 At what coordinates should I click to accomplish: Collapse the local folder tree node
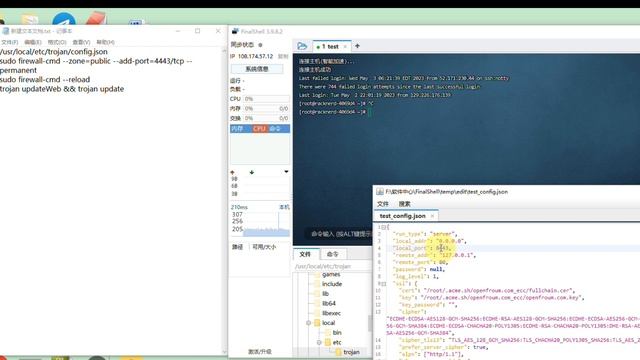(309, 323)
